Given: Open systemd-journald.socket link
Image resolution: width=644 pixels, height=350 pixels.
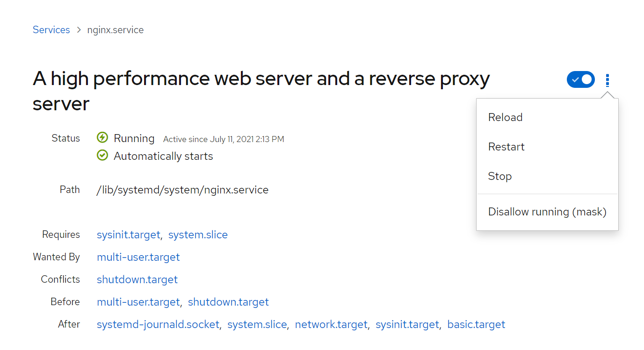Looking at the screenshot, I should tap(158, 324).
